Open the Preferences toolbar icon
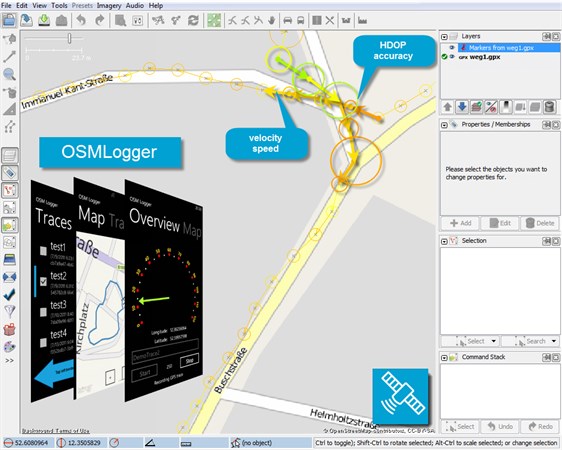 click(x=138, y=20)
